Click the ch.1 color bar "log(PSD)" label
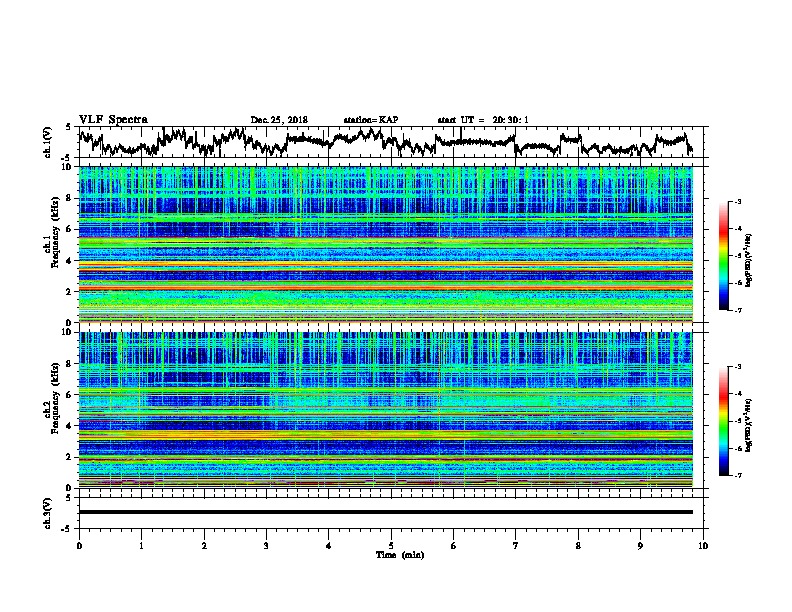 pos(749,261)
